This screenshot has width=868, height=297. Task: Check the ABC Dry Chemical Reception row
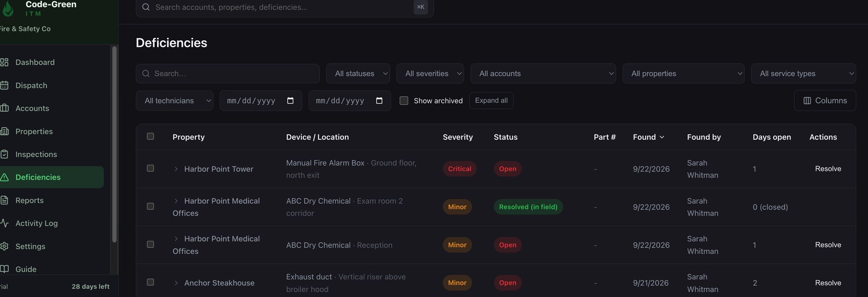(150, 245)
